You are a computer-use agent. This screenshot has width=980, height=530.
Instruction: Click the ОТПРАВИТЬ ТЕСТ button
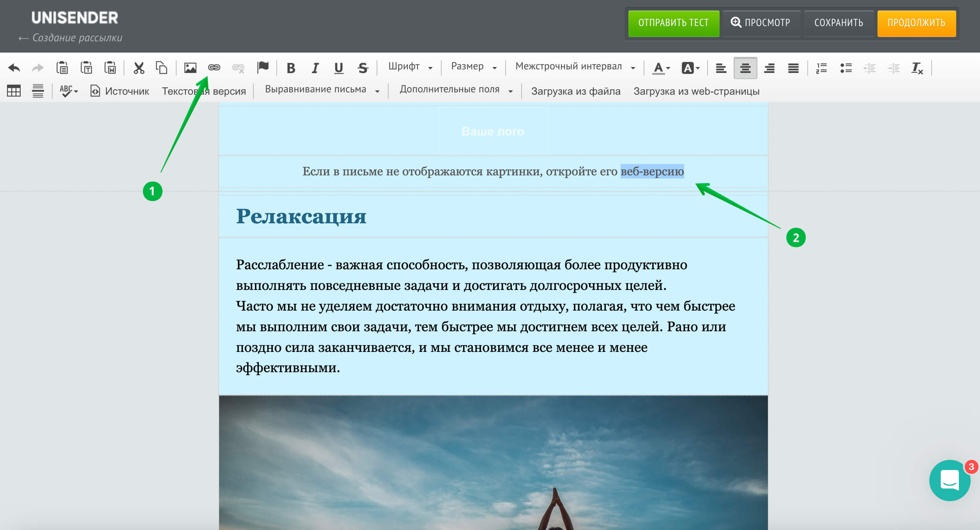coord(674,23)
